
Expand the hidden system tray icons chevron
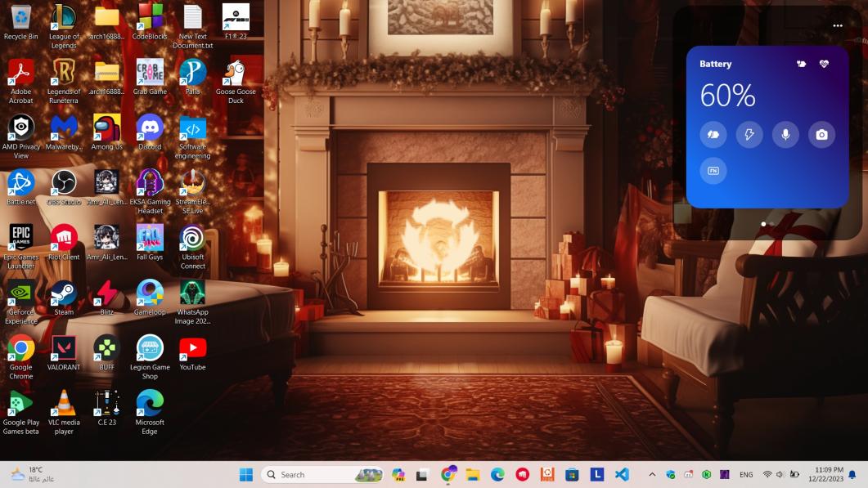[652, 474]
